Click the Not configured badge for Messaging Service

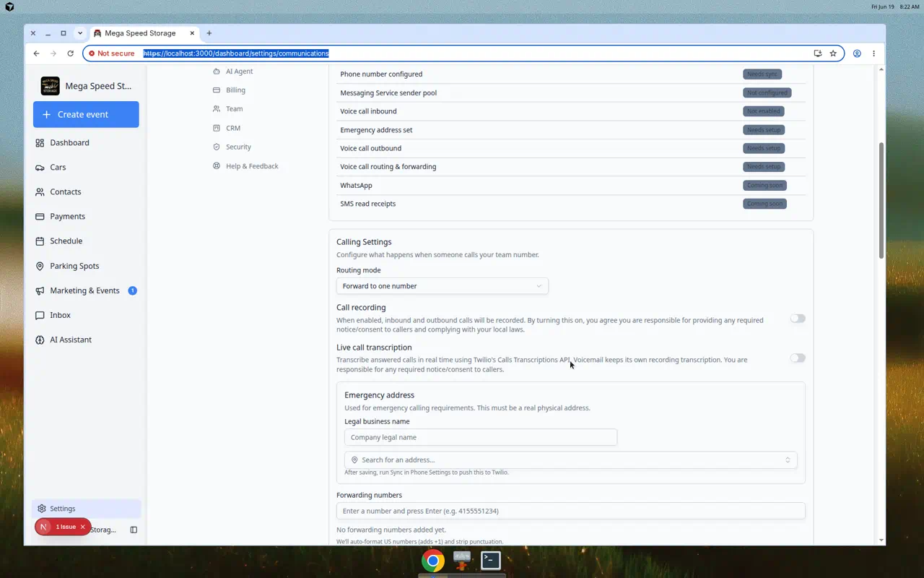[767, 92]
